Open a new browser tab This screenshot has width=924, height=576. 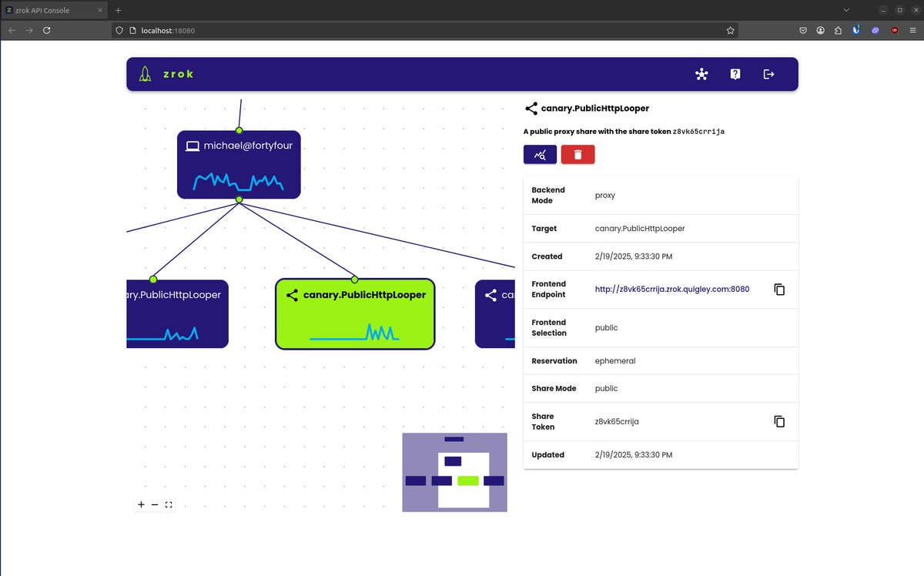click(x=118, y=10)
